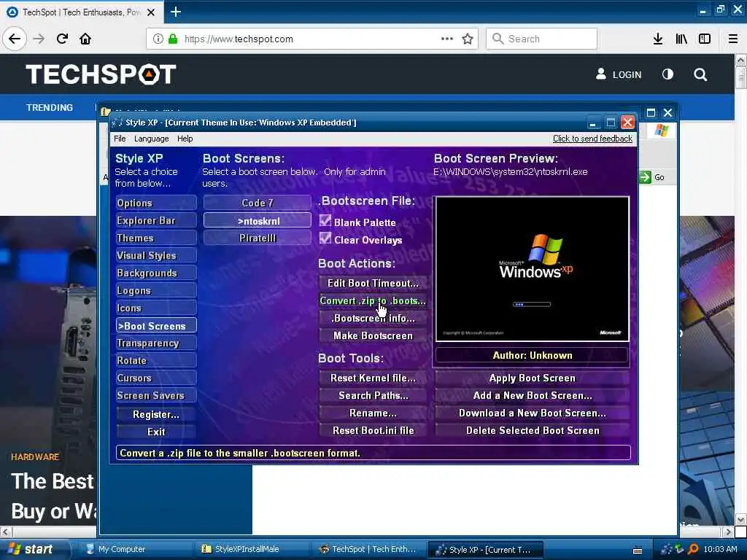Screen dimensions: 747x560
Task: Click the Register... button
Action: point(156,414)
